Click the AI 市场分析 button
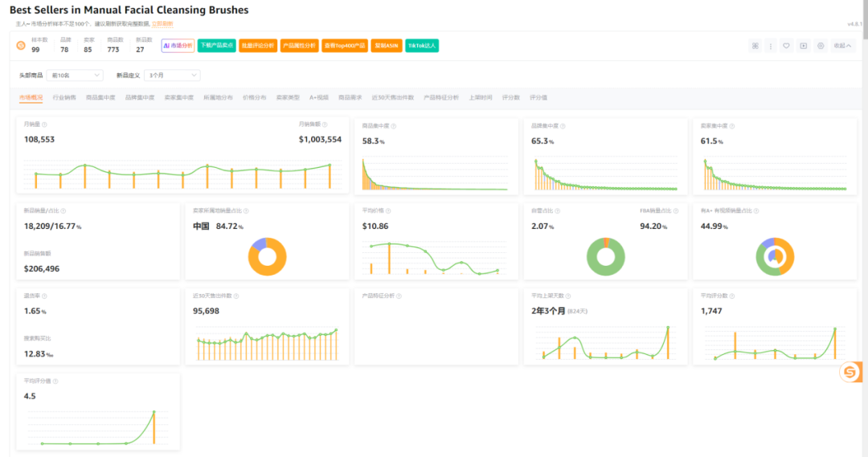 tap(178, 45)
